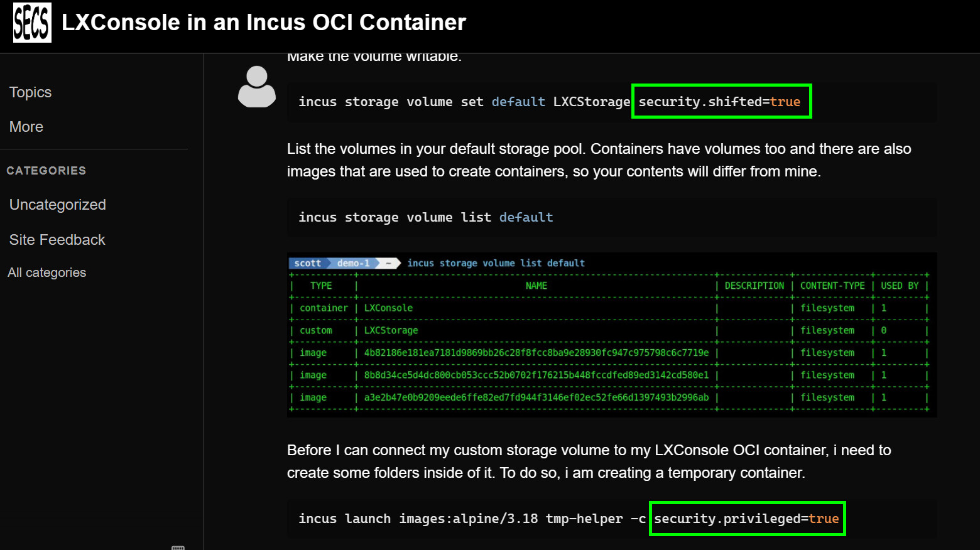Click the incus storage volume set code block
This screenshot has height=550, width=980.
click(x=612, y=102)
